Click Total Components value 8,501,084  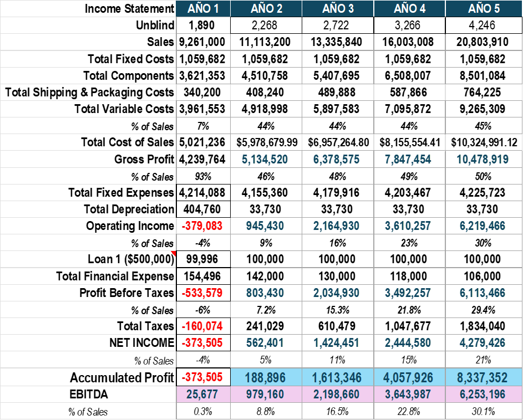[483, 76]
